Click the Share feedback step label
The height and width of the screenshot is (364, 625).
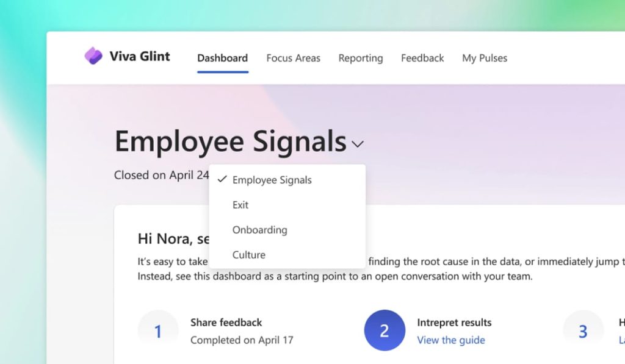pyautogui.click(x=226, y=322)
